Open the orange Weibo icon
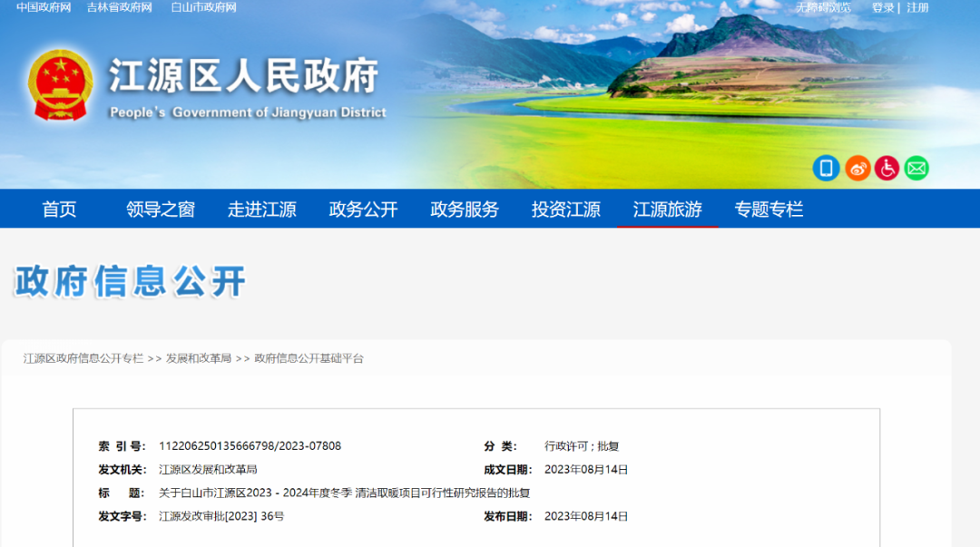 [x=857, y=168]
